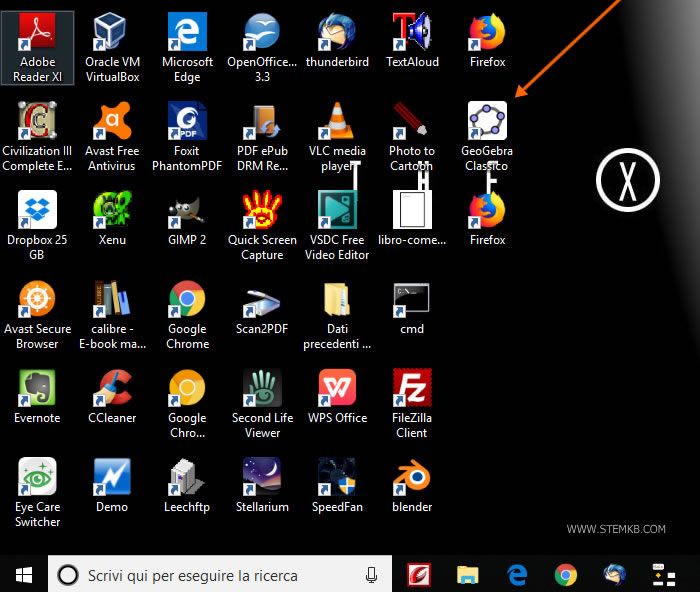Select the OpenOffice 3.3 icon

[x=262, y=48]
